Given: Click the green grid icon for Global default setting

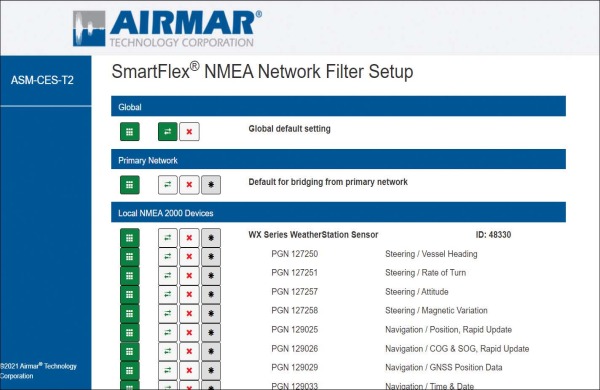Looking at the screenshot, I should (x=130, y=132).
